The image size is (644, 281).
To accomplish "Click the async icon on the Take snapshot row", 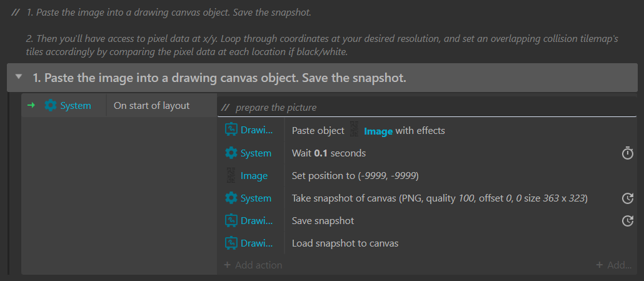I will [628, 198].
